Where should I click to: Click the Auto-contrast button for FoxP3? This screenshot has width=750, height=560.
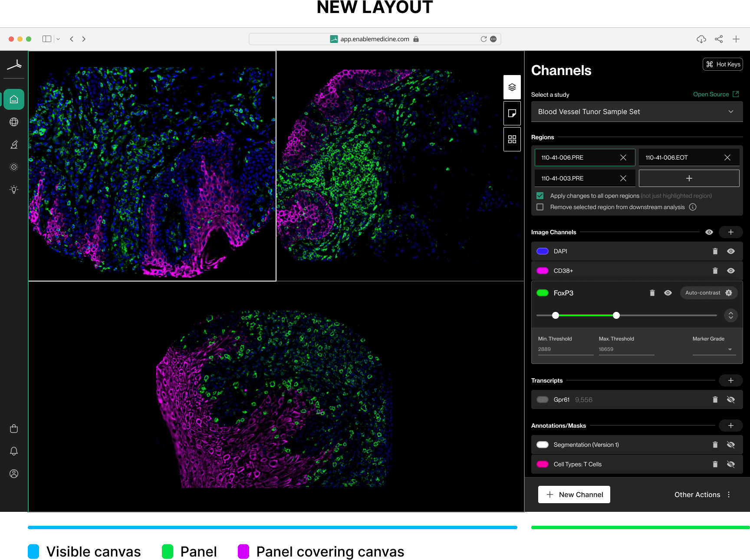tap(709, 293)
